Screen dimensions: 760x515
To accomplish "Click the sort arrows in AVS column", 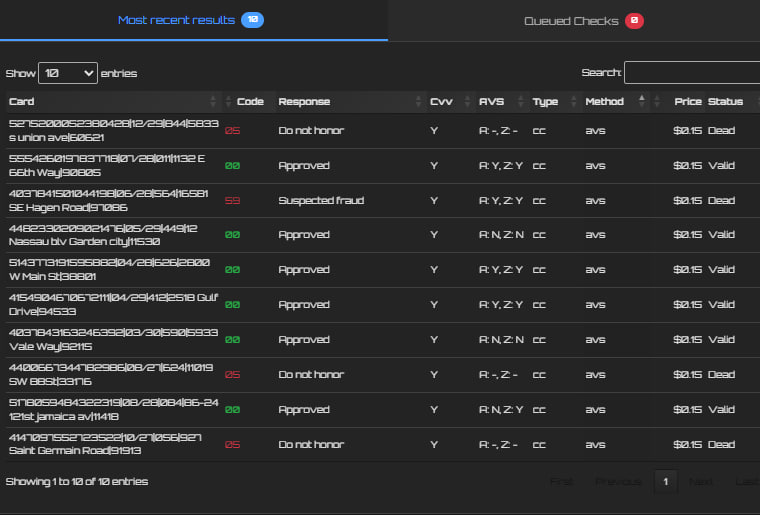I will pyautogui.click(x=521, y=101).
